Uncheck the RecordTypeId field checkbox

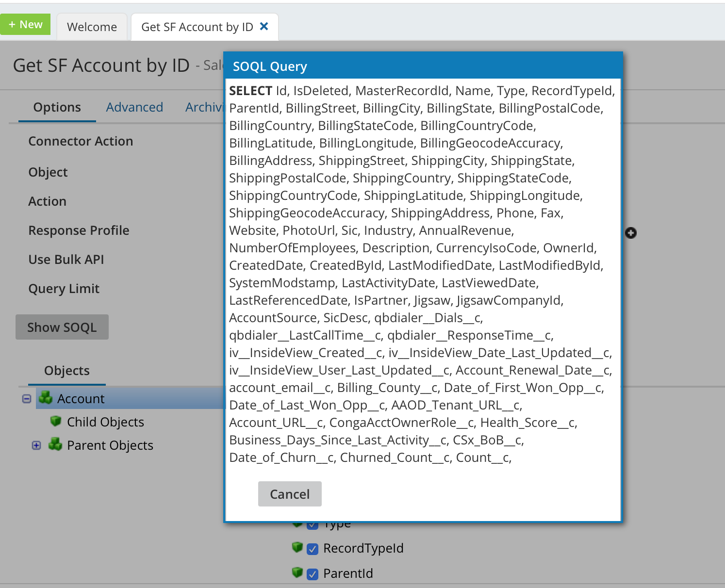pos(313,549)
